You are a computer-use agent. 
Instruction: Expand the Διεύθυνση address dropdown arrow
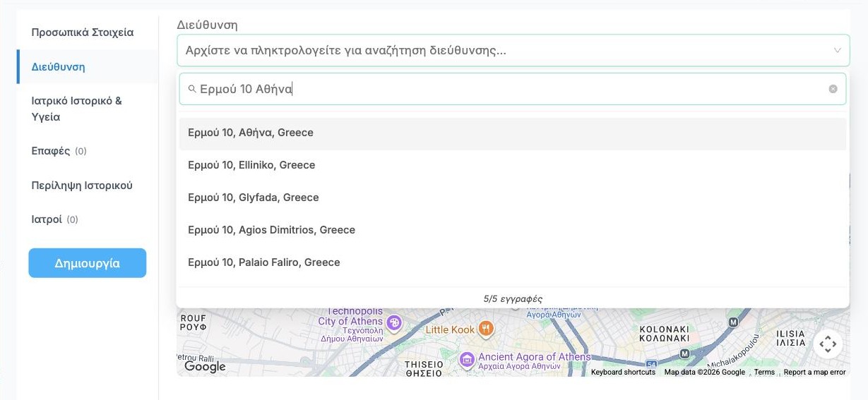point(837,50)
